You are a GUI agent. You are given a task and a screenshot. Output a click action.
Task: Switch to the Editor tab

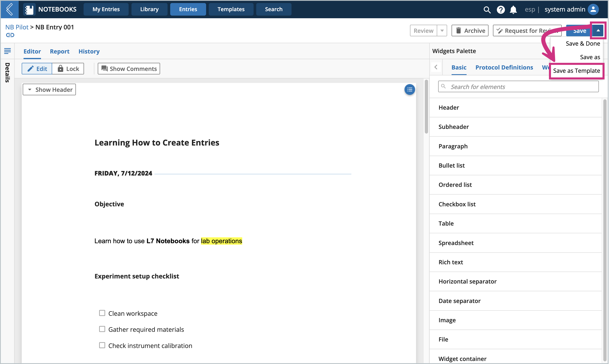click(x=32, y=51)
